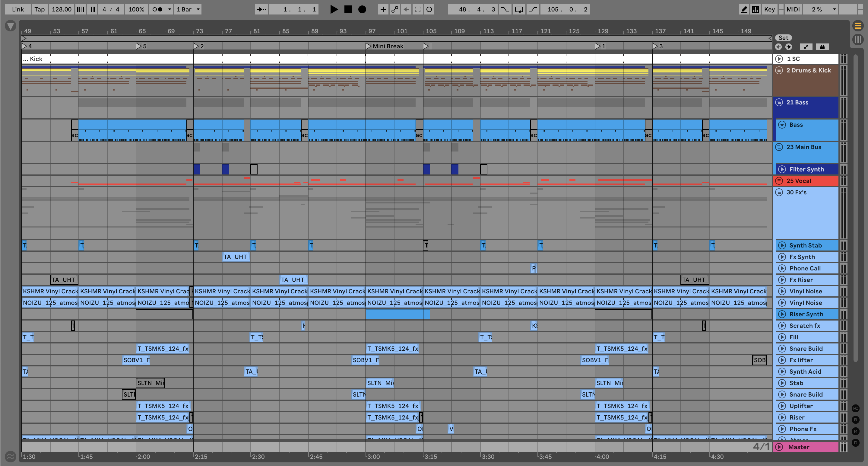
Task: Enable the computer MIDI keyboard icon
Action: click(x=756, y=9)
